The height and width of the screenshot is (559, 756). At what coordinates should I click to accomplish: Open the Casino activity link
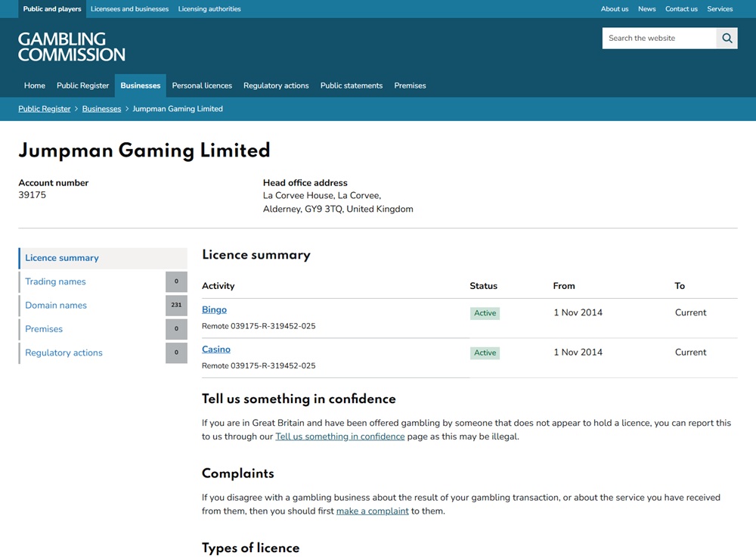[216, 349]
